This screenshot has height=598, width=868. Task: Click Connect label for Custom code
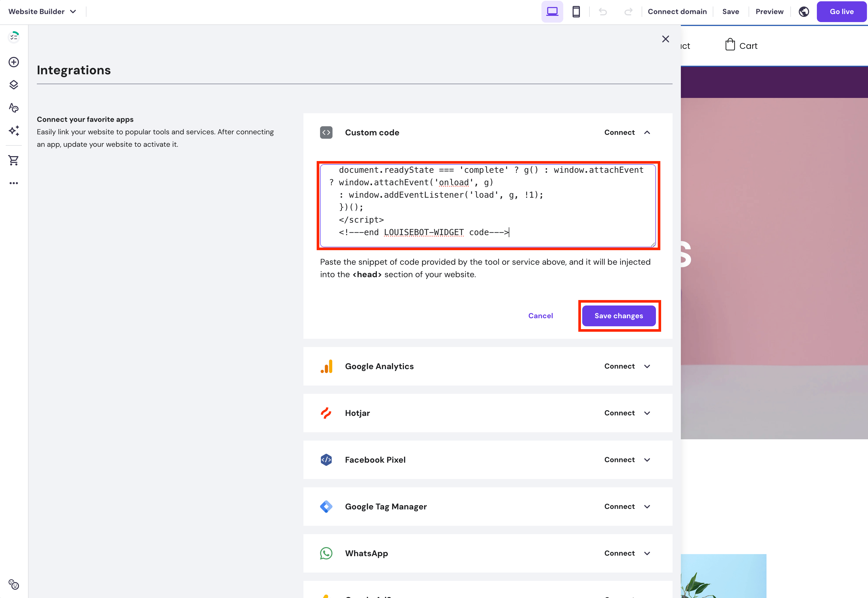pos(620,133)
